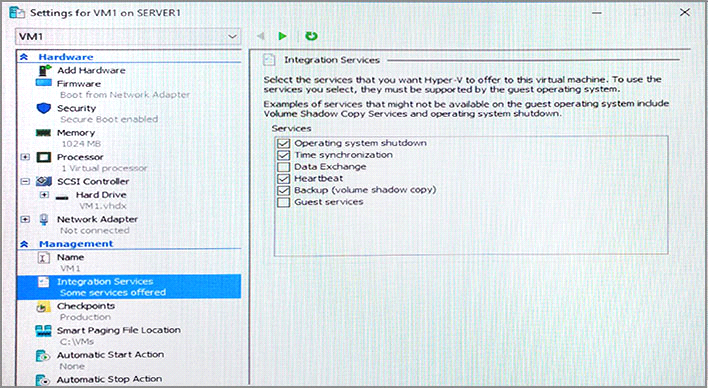Select Add Hardware in the tree
Viewport: 708px width, 388px height.
pos(91,70)
